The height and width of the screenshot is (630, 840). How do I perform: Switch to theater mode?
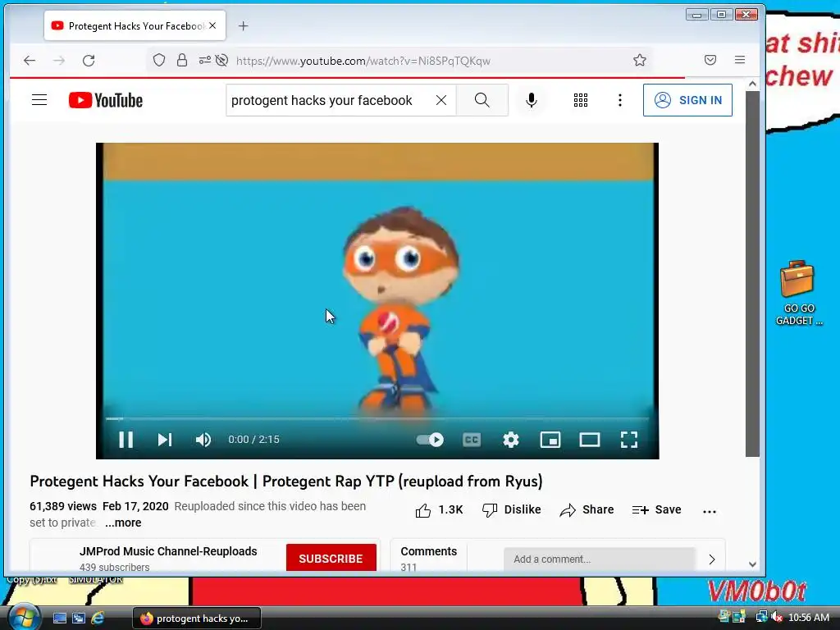[x=589, y=440]
